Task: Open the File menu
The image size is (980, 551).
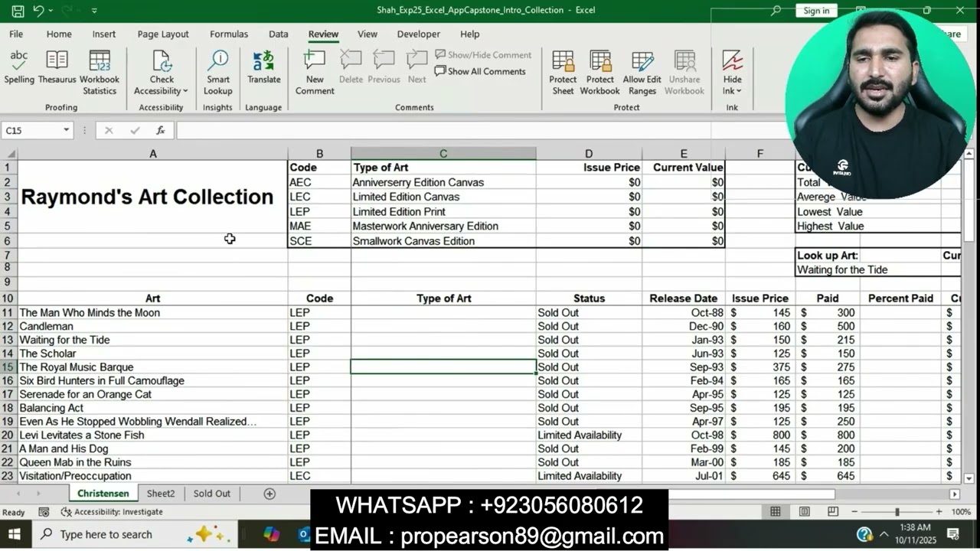Action: pos(16,34)
